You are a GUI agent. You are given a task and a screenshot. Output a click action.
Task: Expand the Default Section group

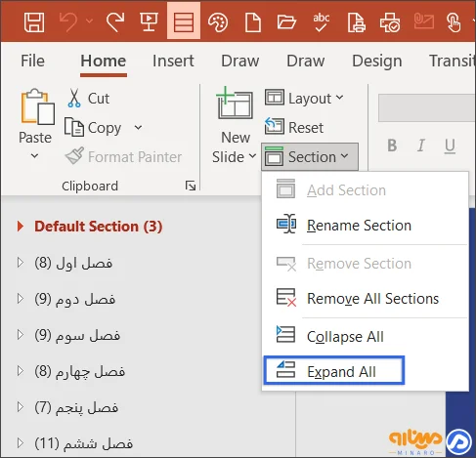(21, 227)
